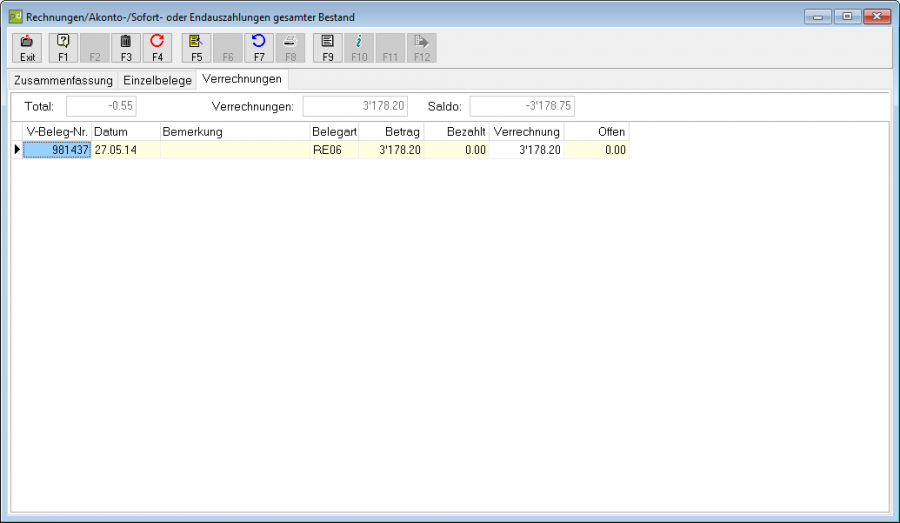Click the F5 edit list icon
Viewport: 900px width, 523px height.
tap(196, 48)
